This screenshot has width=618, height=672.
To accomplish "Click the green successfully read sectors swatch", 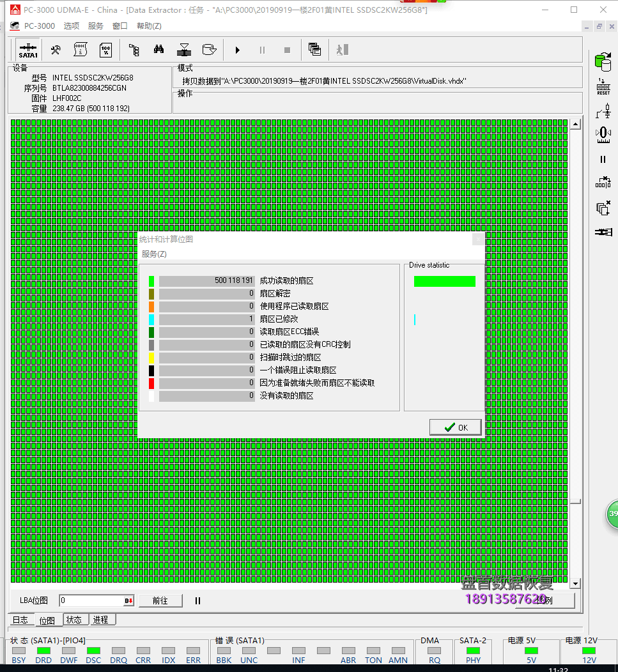I will point(151,281).
